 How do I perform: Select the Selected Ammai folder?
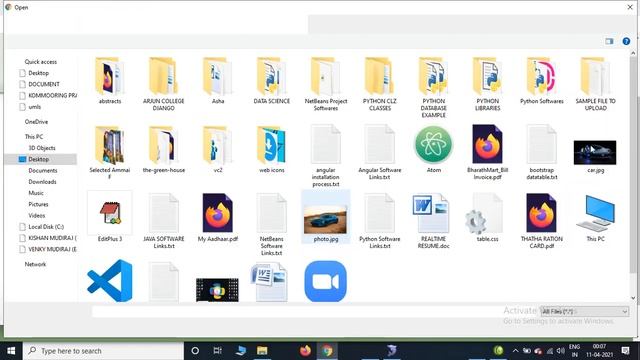(109, 153)
